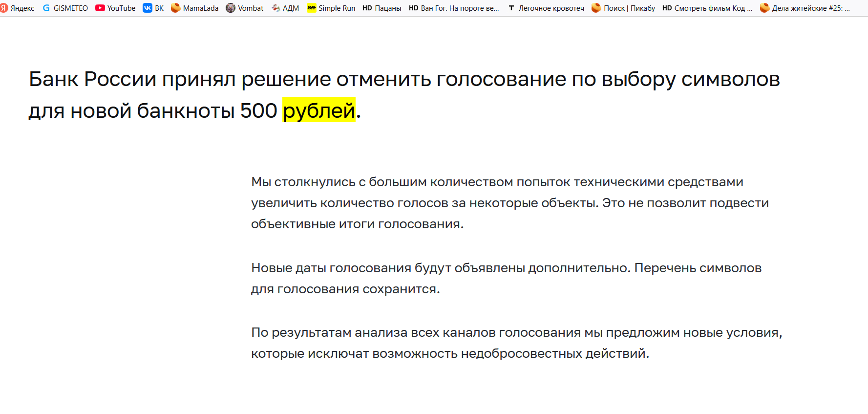Viewport: 868px width, 414px height.
Task: Click the АДМ bookmark
Action: click(x=285, y=8)
